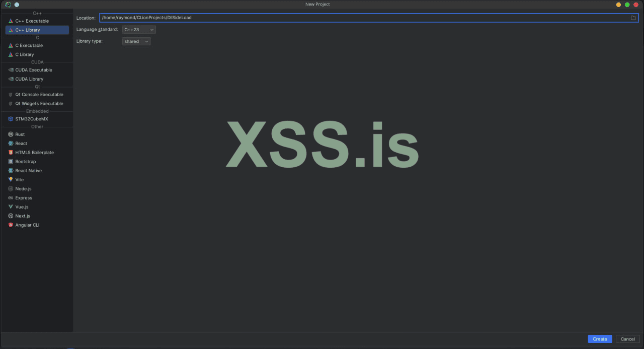Select the React project icon
The image size is (644, 349).
point(11,144)
